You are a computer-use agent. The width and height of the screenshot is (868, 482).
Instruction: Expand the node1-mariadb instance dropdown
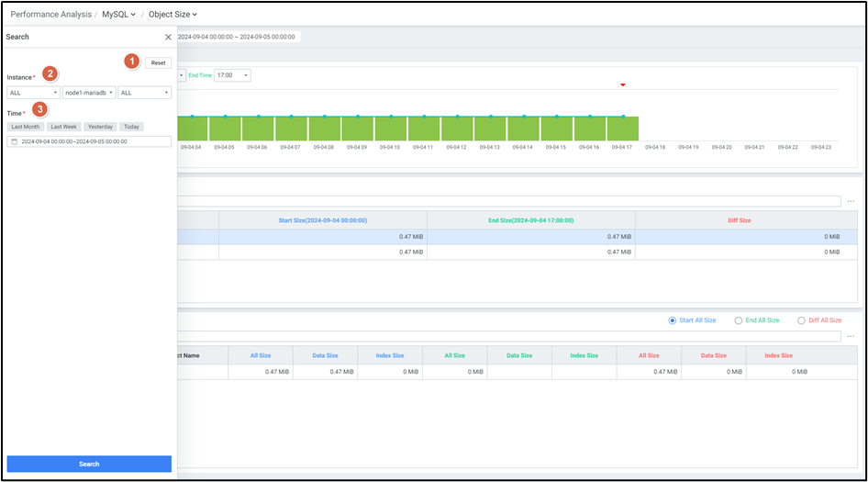[89, 93]
